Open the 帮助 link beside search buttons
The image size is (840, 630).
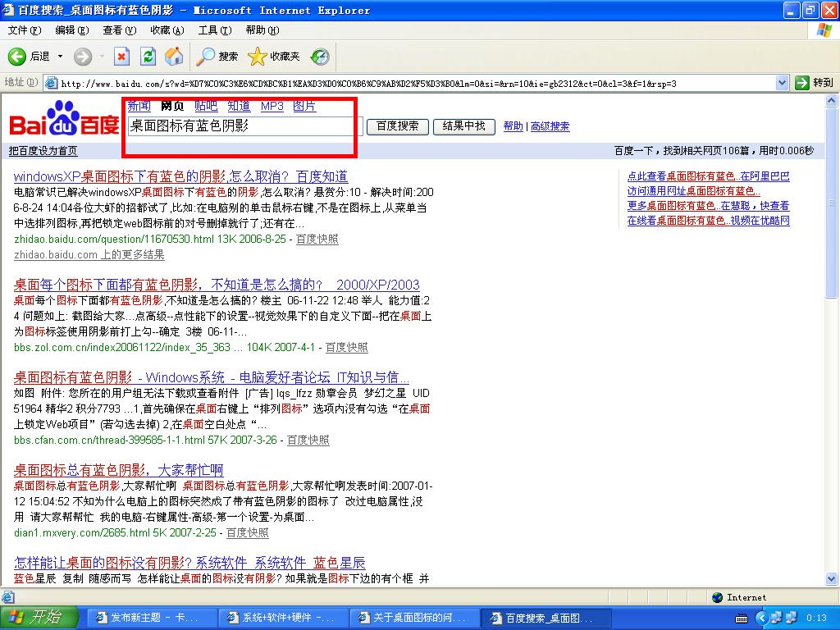(x=514, y=126)
